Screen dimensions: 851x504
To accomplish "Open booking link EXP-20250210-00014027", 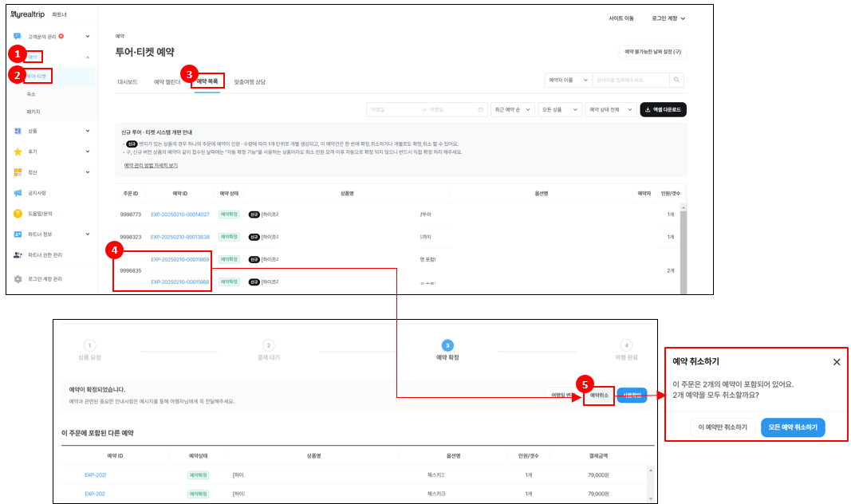I will point(180,215).
